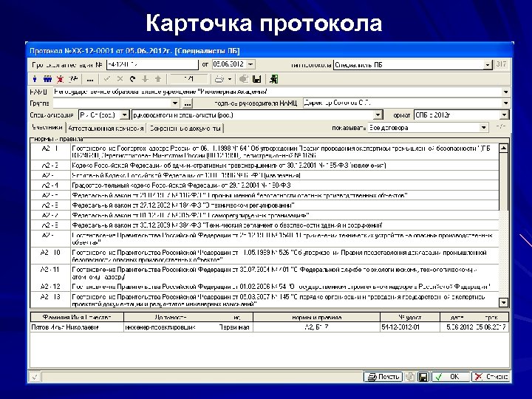This screenshot has width=532, height=399.
Task: Click the green exit-door icon in the toolbar
Action: (x=273, y=79)
